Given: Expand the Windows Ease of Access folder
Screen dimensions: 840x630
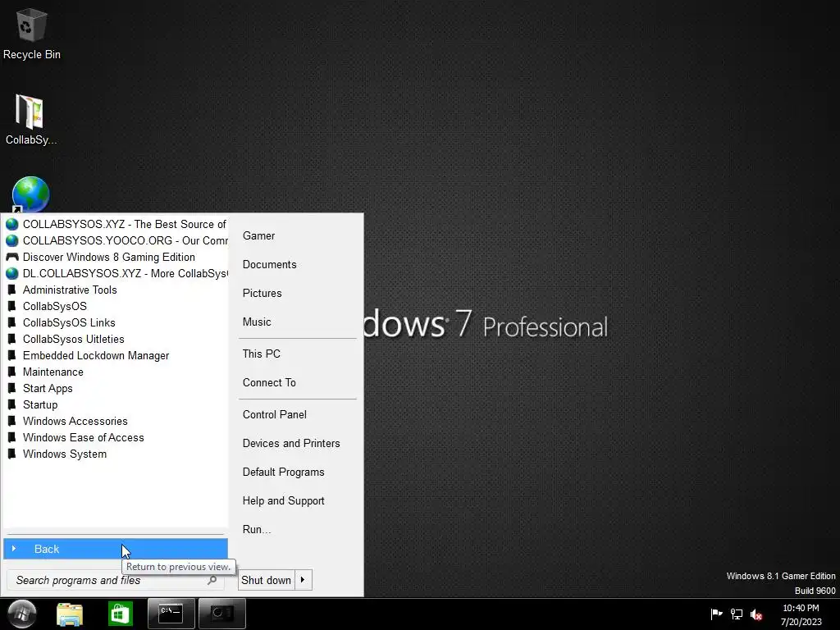Looking at the screenshot, I should click(116, 438).
